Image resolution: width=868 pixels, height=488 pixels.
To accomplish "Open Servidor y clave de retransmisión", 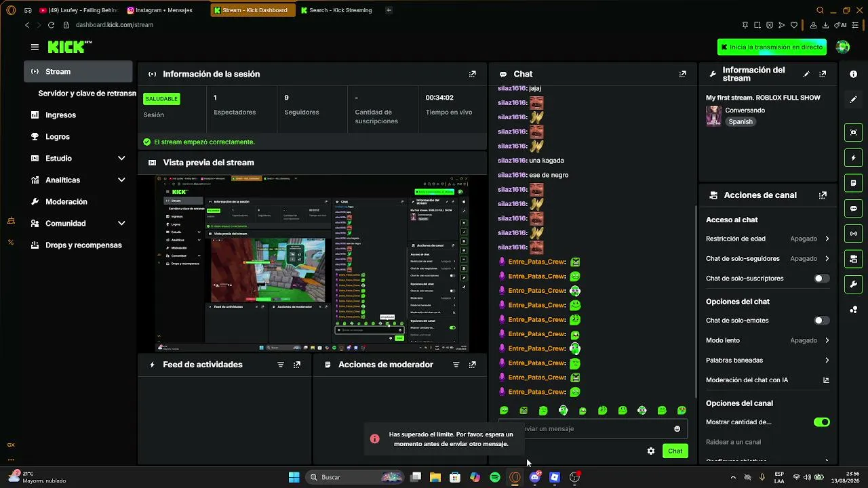I will tap(85, 94).
